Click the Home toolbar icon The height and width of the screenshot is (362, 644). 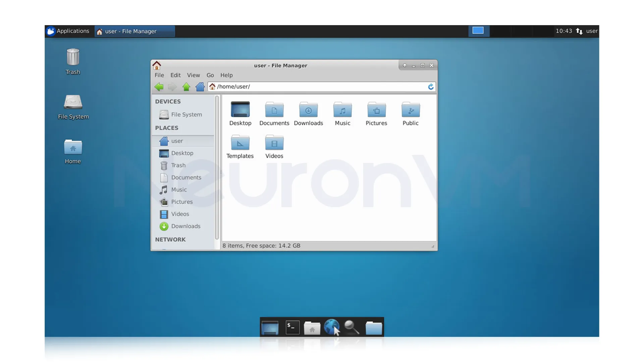[x=200, y=87]
